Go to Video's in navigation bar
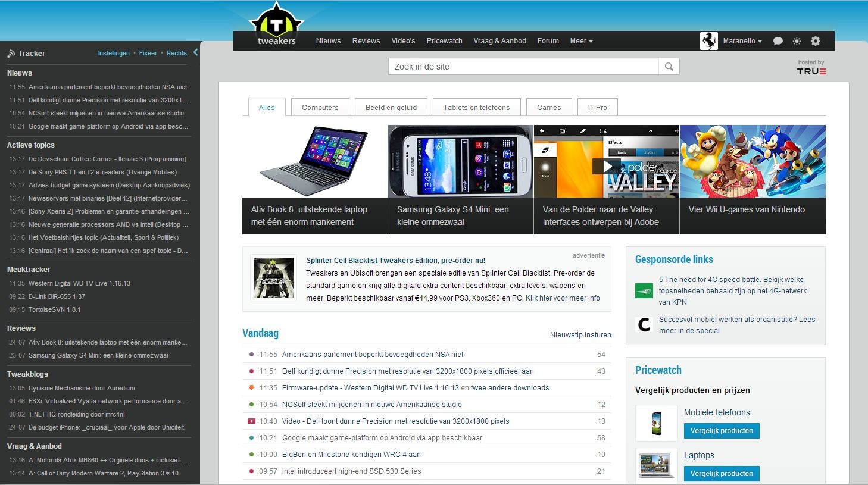Viewport: 868px width, 485px height. coord(404,41)
